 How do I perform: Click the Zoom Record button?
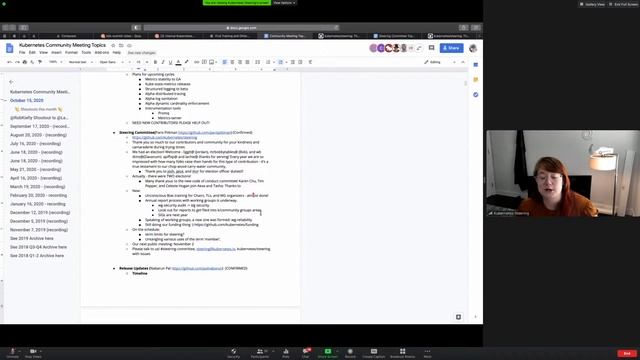(x=350, y=353)
